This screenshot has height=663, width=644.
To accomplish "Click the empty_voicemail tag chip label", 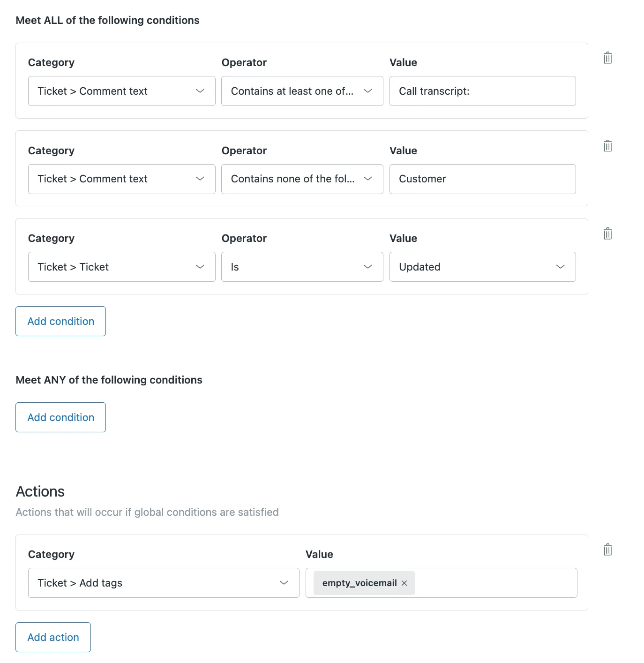I will click(359, 583).
